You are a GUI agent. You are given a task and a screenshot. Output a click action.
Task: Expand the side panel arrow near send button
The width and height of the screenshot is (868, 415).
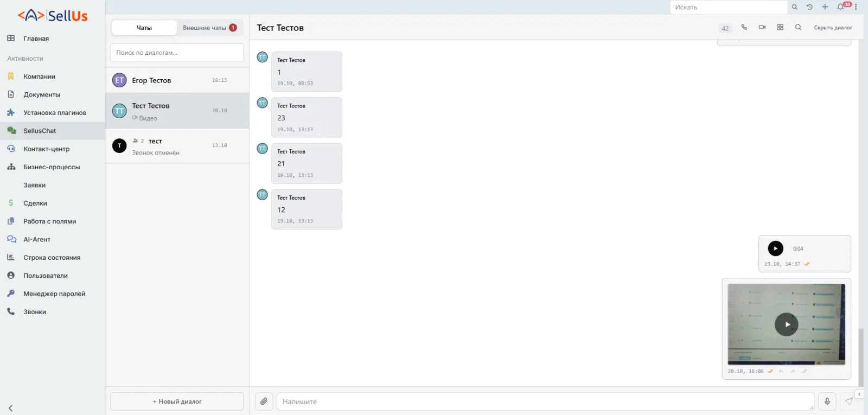[859, 394]
